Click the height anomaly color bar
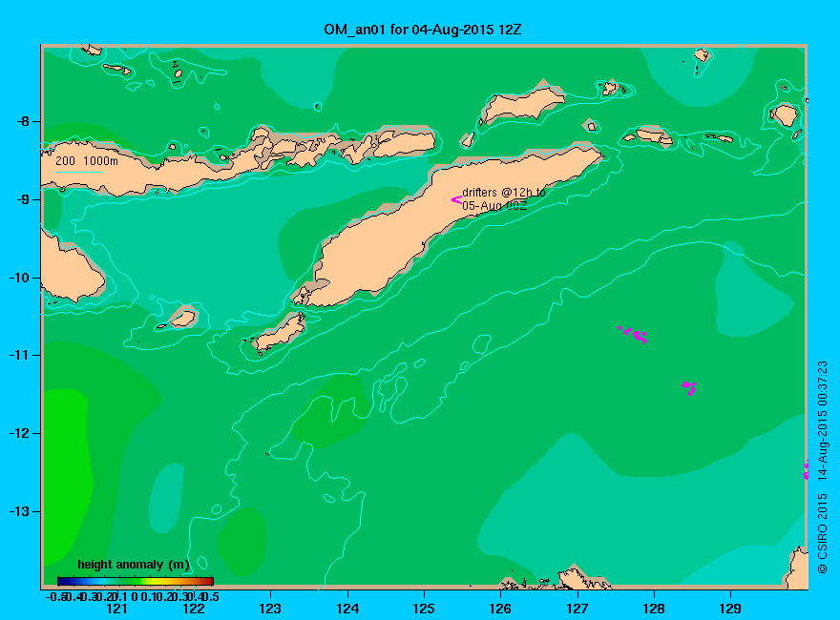This screenshot has width=840, height=620. coord(136,581)
